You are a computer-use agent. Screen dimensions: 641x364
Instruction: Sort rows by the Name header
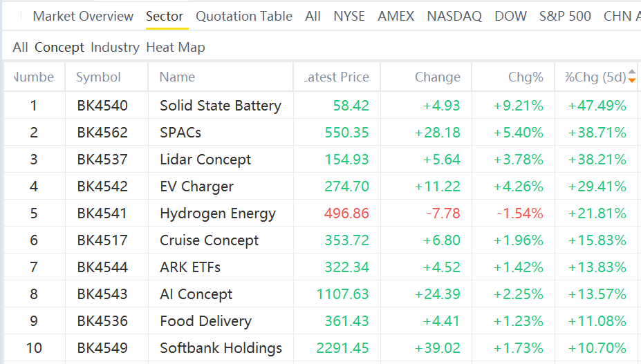click(x=177, y=77)
